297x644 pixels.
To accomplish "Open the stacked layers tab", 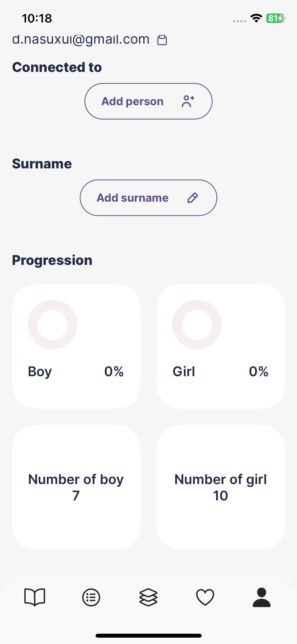I will pos(148,597).
